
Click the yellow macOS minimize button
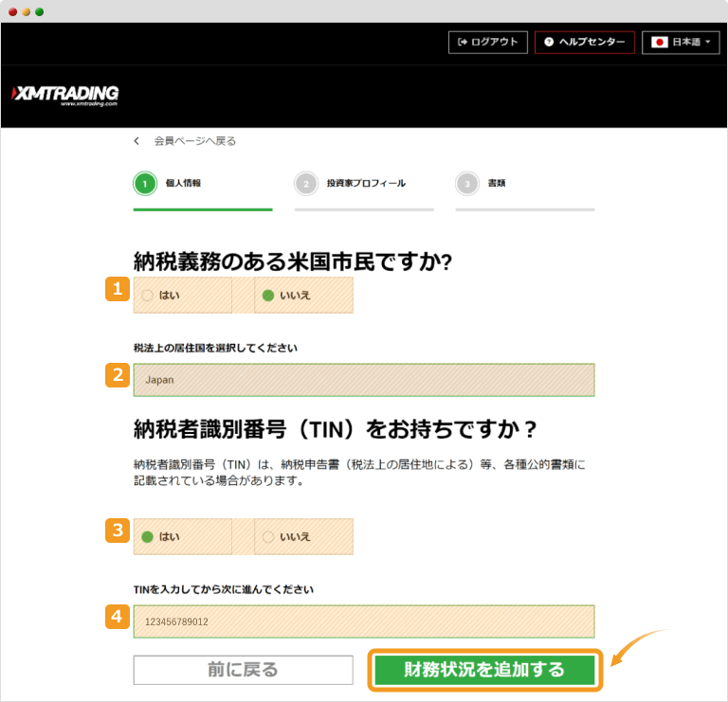[x=26, y=11]
